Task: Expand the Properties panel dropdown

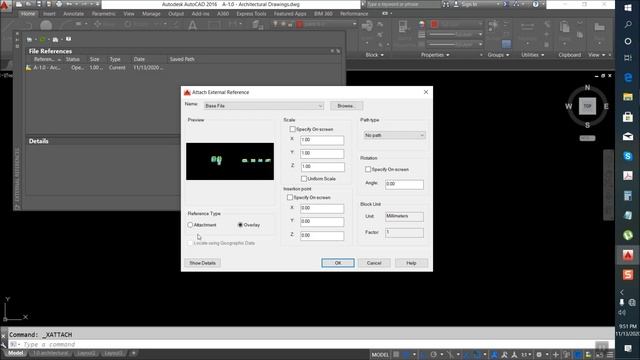Action: (x=435, y=55)
